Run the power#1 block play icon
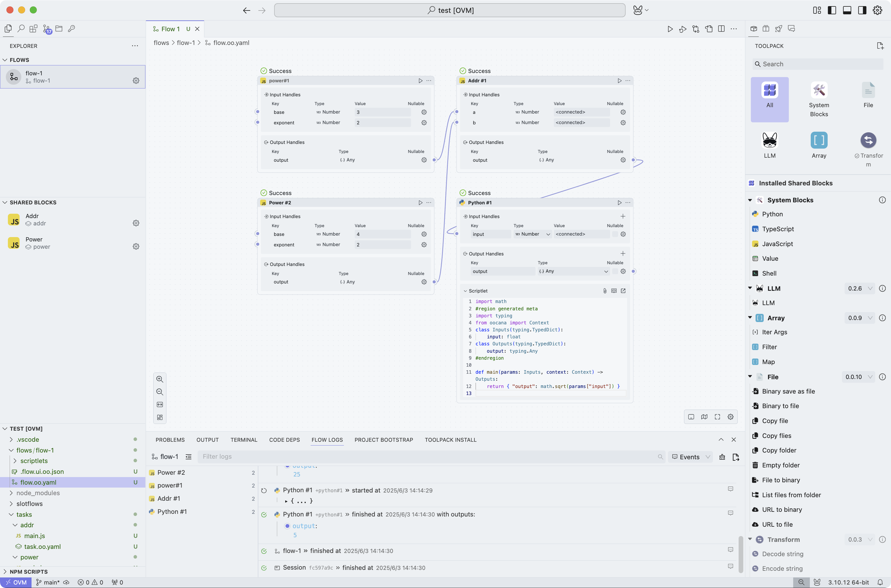Image resolution: width=891 pixels, height=588 pixels. point(420,81)
